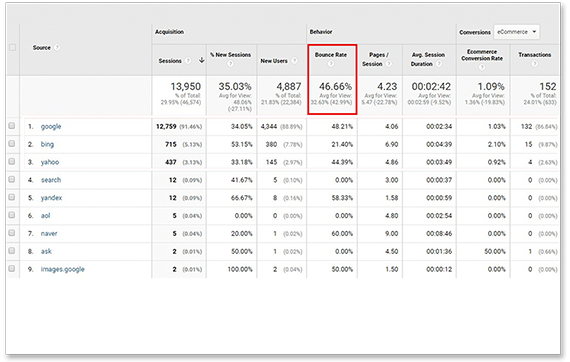570x362 pixels.
Task: Sort by Avg. Session Duration column
Action: coord(428,59)
